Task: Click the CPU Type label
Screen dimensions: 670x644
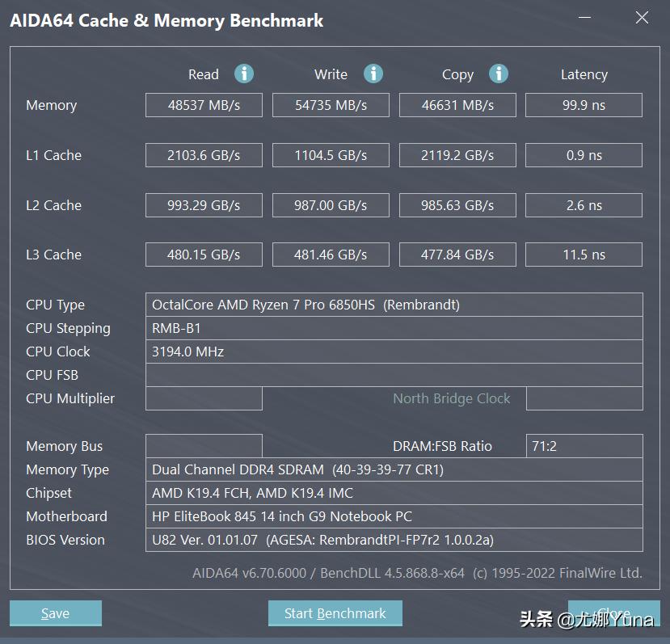Action: pyautogui.click(x=55, y=305)
